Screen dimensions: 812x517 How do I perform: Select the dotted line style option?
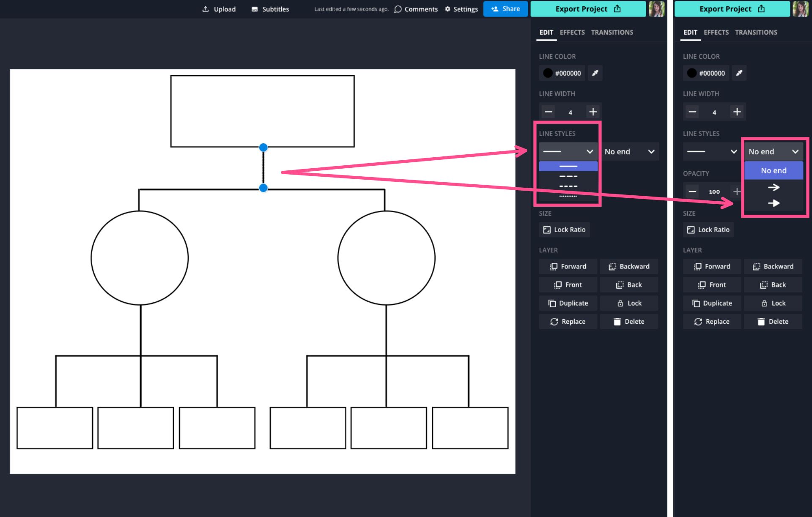(x=567, y=197)
